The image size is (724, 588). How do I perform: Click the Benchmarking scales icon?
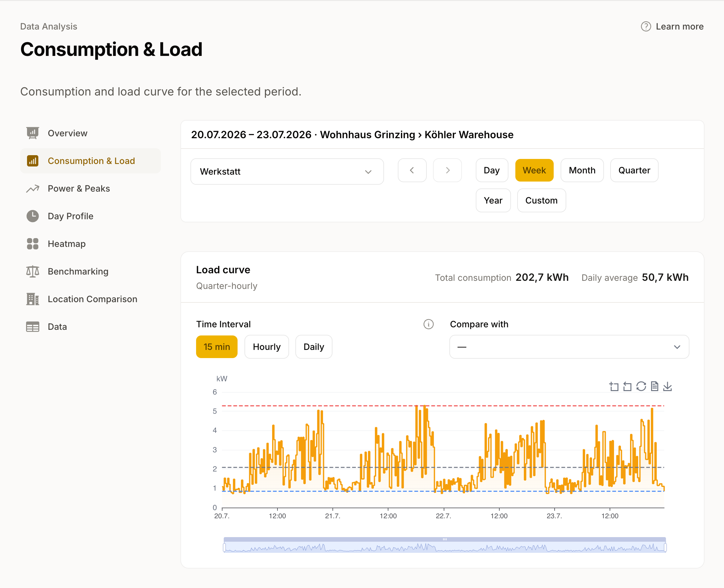[x=33, y=271]
